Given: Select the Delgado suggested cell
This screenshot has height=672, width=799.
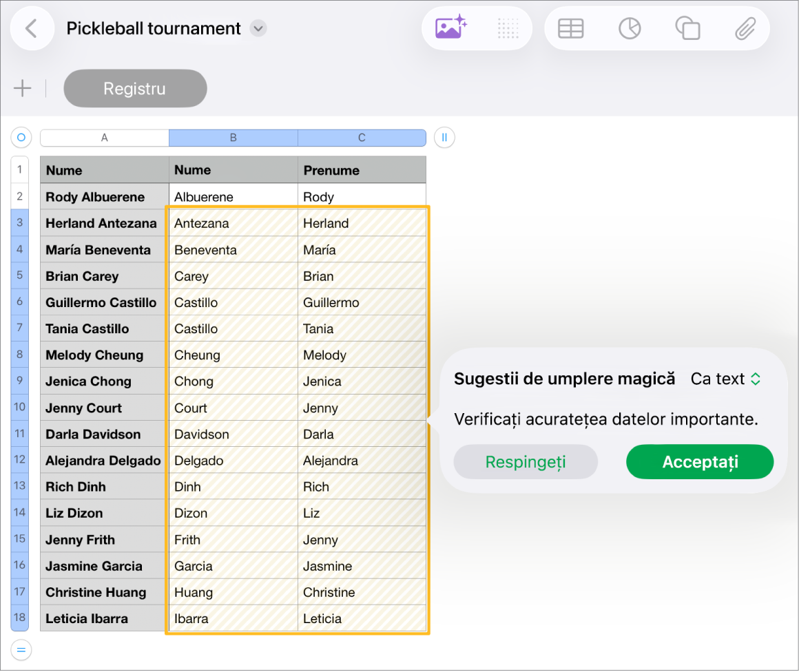Looking at the screenshot, I should (234, 461).
